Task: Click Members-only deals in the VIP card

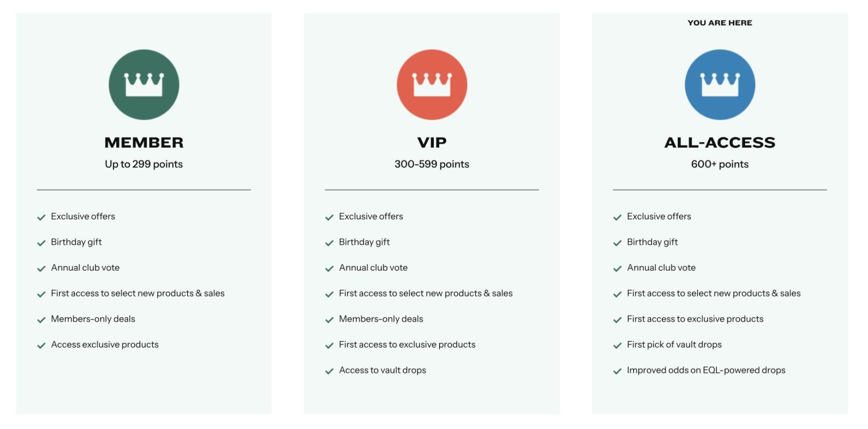Action: (381, 319)
